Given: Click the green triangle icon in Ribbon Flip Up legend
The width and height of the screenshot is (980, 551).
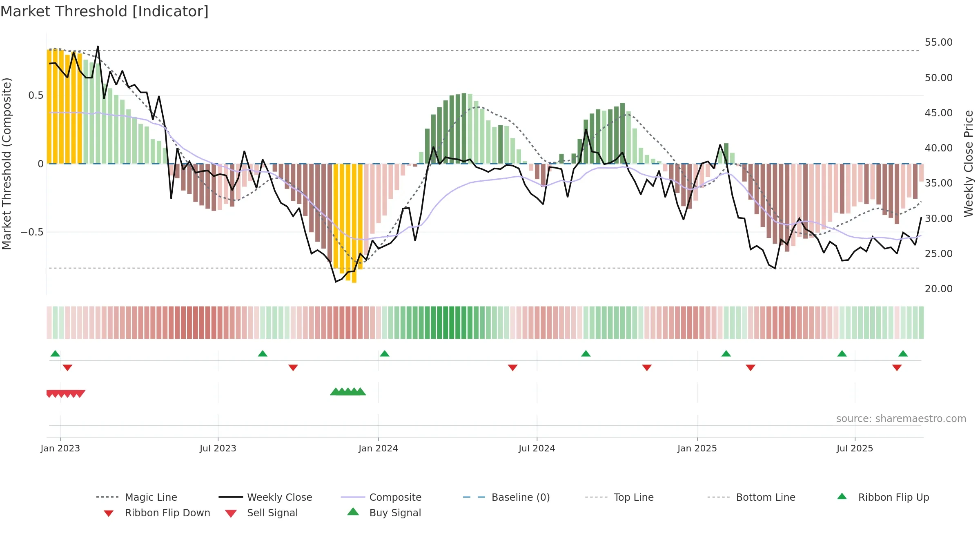Looking at the screenshot, I should tap(842, 496).
